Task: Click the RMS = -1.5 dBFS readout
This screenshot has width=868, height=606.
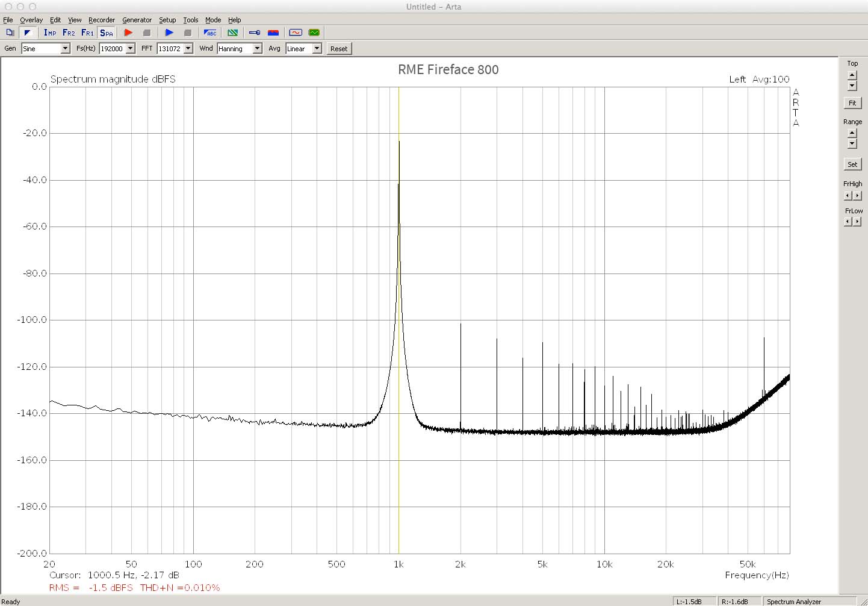Action: click(x=91, y=588)
